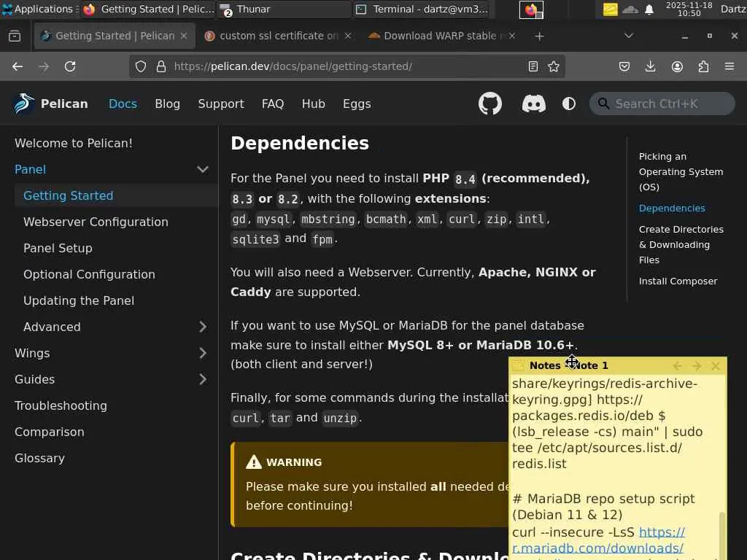Image resolution: width=747 pixels, height=560 pixels.
Task: Open a new tab with plus button
Action: click(x=539, y=36)
